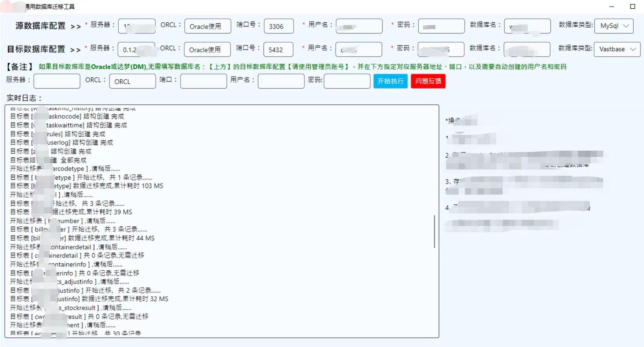
Task: Click source username input field
Action: tap(359, 26)
